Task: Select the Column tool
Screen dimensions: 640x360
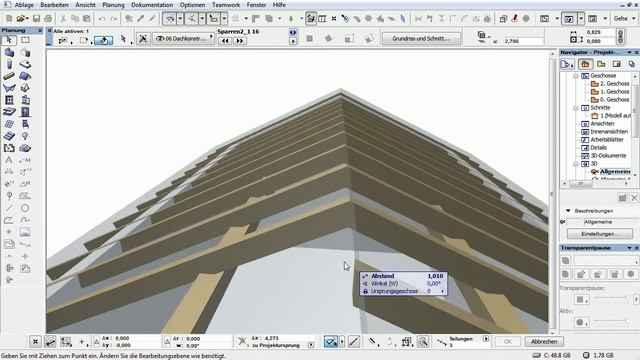Action: click(9, 64)
